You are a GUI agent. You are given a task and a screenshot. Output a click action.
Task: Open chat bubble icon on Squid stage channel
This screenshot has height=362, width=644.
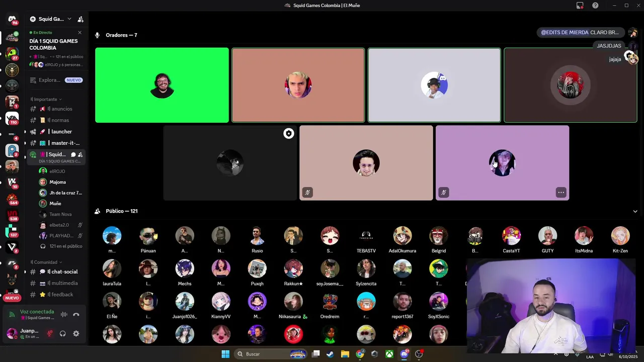tap(73, 154)
